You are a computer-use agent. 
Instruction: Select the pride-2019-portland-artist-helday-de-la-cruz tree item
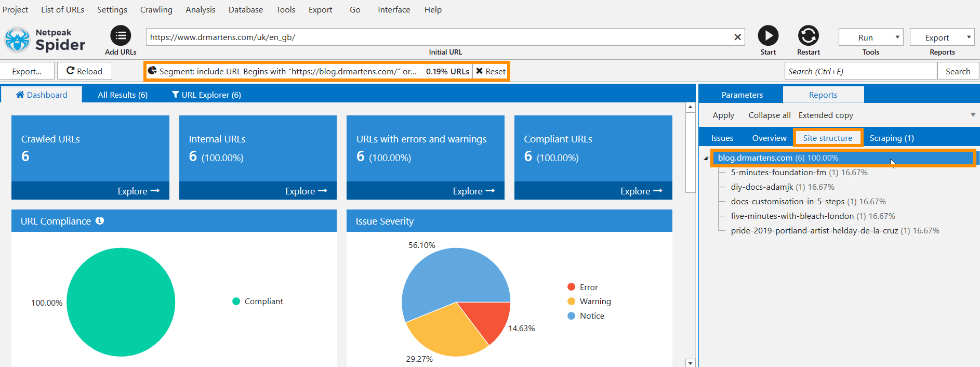pyautogui.click(x=835, y=231)
